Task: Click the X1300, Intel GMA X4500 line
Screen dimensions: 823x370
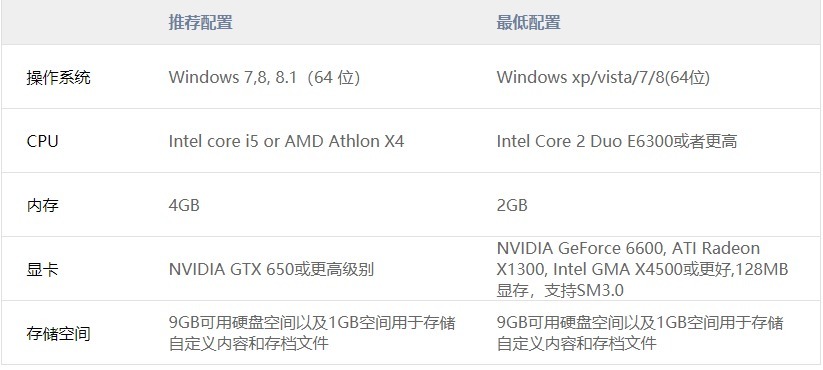Action: 642,269
